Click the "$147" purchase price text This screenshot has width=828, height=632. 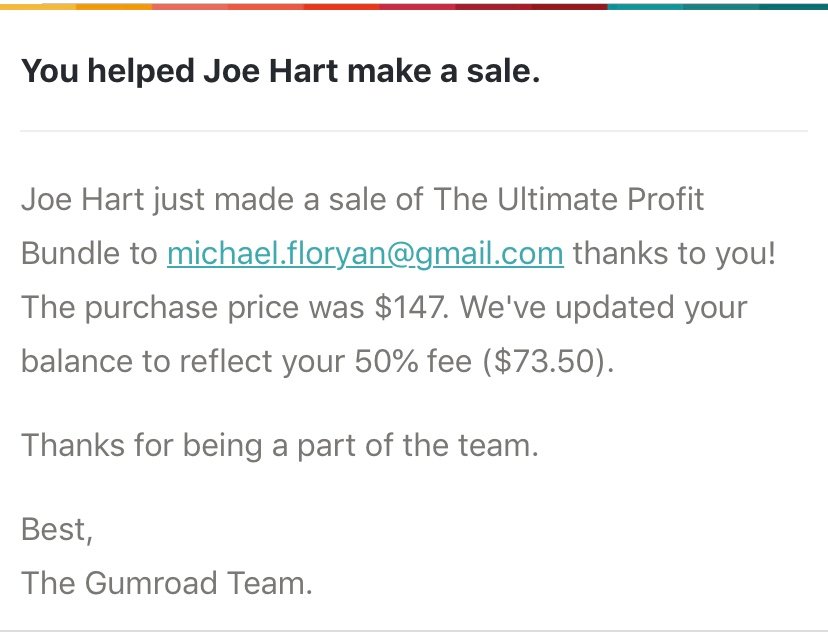tap(410, 307)
